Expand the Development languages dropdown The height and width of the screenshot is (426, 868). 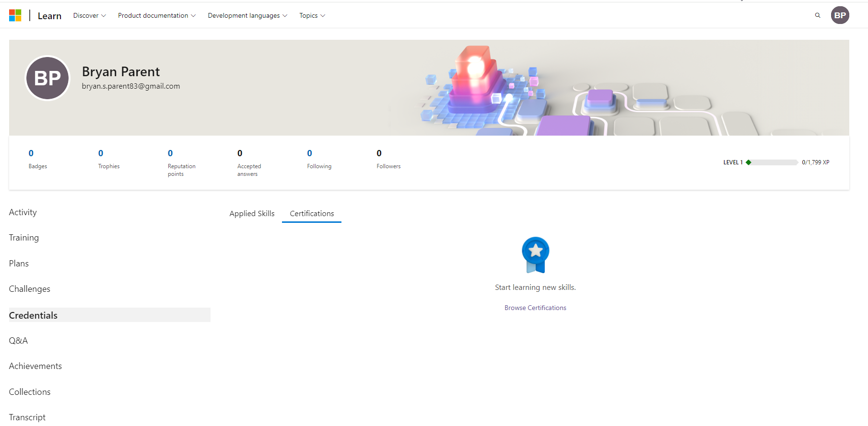(247, 15)
